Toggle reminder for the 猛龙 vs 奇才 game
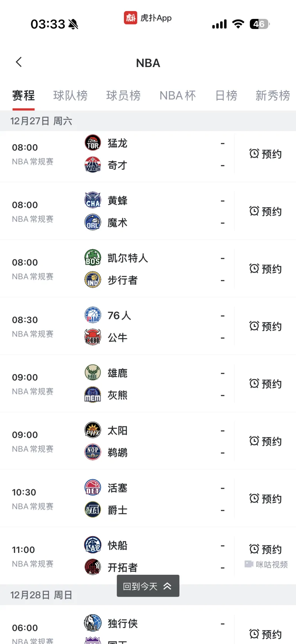Image resolution: width=296 pixels, height=644 pixels. click(265, 154)
